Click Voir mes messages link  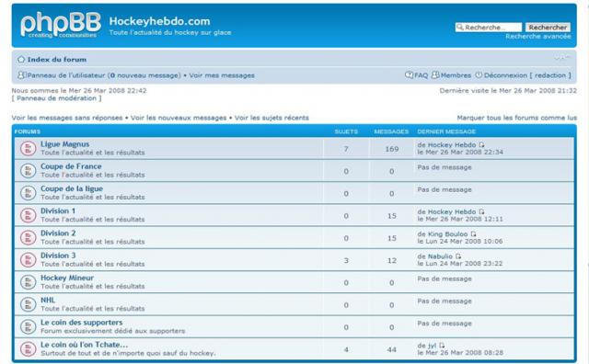pos(222,75)
